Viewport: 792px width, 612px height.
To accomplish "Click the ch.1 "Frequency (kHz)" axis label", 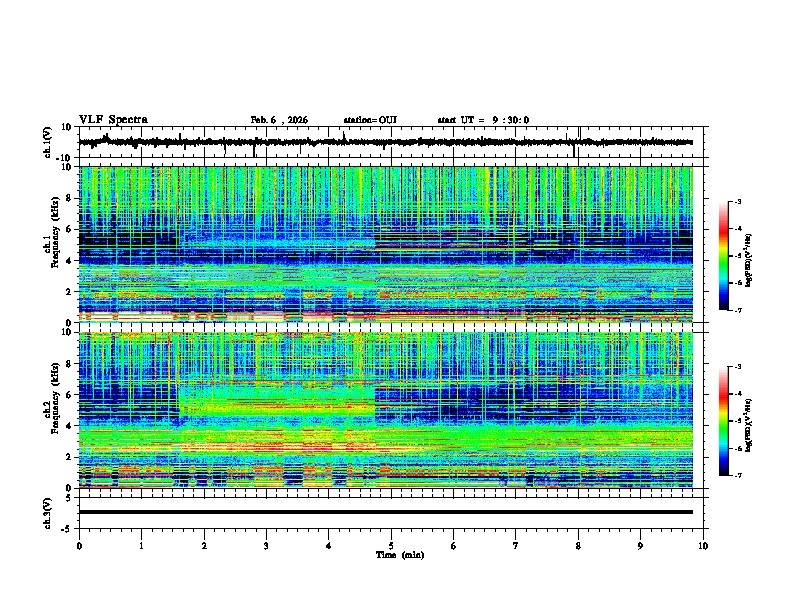I will click(55, 233).
